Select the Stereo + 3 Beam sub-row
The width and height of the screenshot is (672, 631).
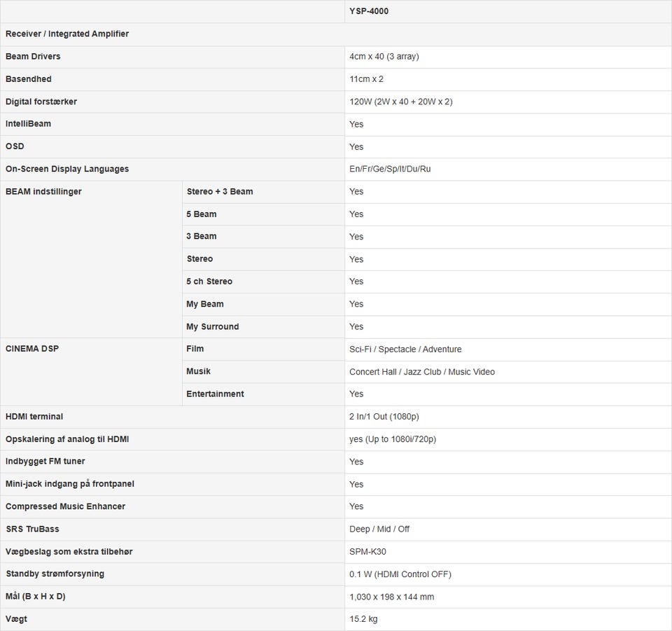point(220,191)
